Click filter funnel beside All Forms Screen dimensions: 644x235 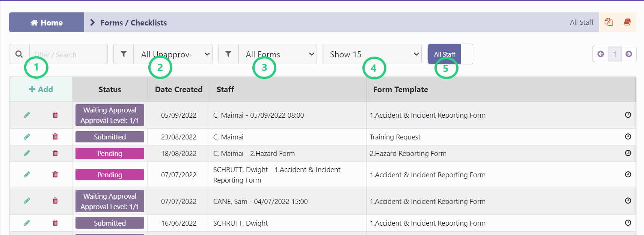[228, 54]
